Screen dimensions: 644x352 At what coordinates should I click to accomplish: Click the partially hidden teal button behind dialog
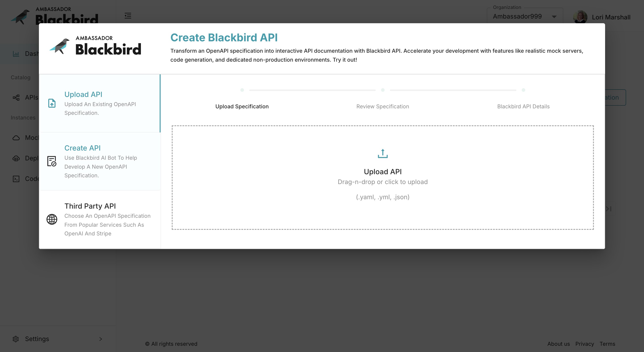615,97
